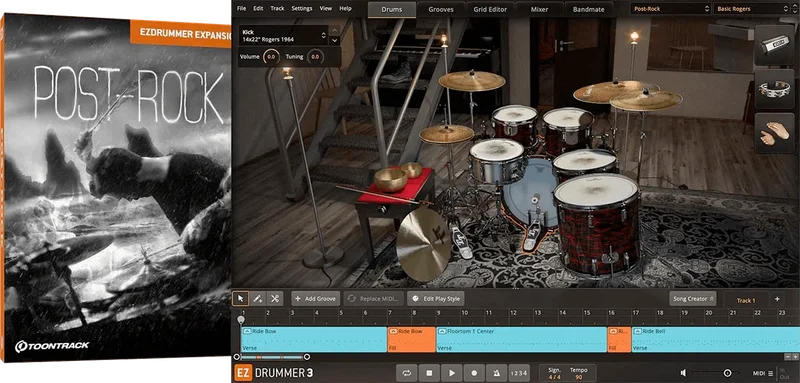Click the hi-hat cymbal

[446, 134]
